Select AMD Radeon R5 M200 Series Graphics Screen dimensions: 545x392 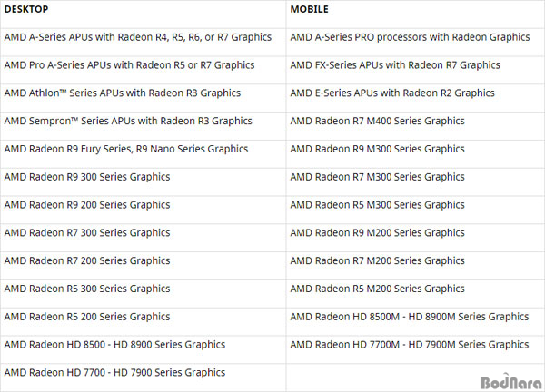[x=378, y=289]
